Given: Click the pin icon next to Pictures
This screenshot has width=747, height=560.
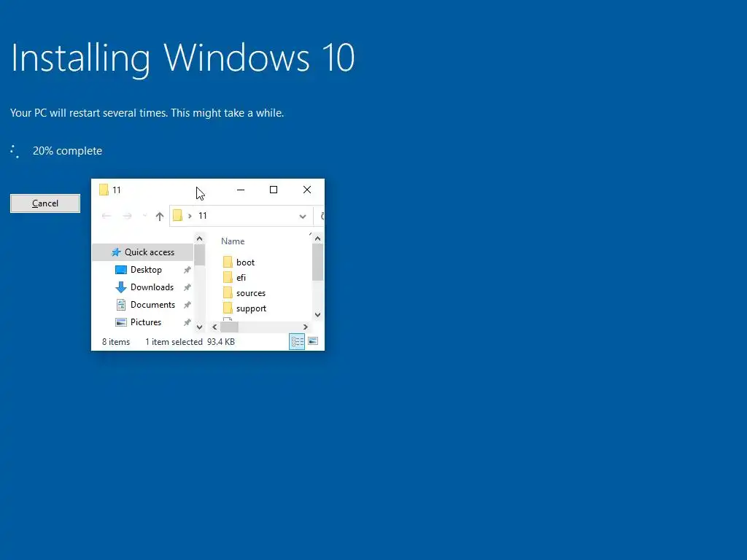Looking at the screenshot, I should pos(187,322).
